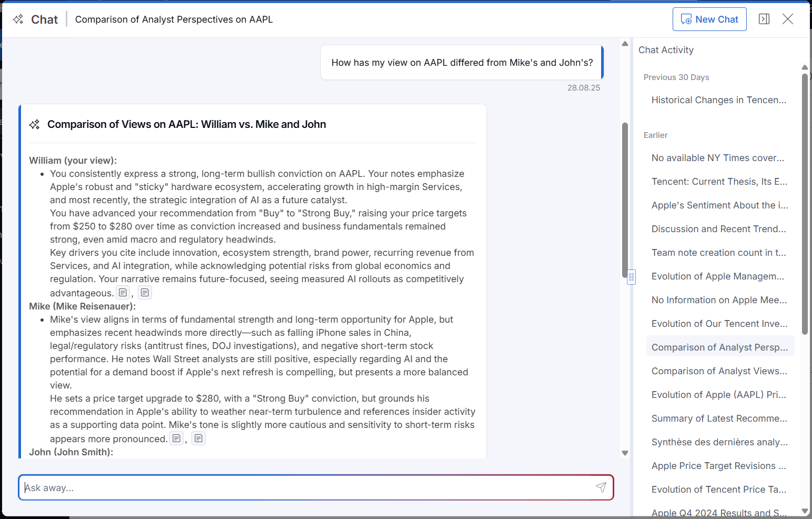The image size is (812, 519).
Task: Click the sparkle Chat icon in header
Action: click(18, 19)
